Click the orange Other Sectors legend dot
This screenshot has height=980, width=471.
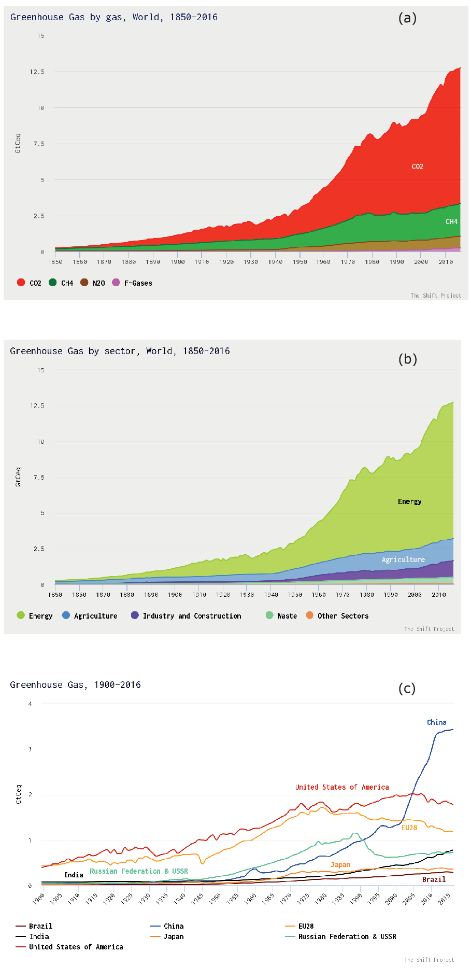coord(310,615)
